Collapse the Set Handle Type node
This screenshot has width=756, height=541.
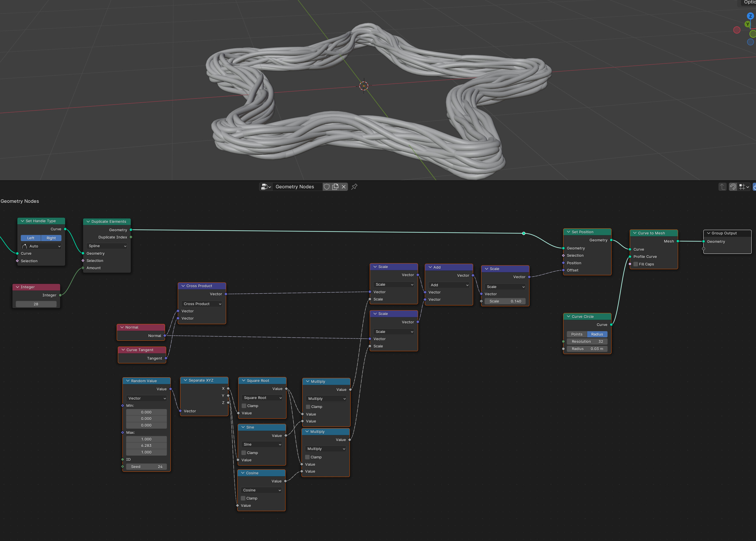point(22,221)
